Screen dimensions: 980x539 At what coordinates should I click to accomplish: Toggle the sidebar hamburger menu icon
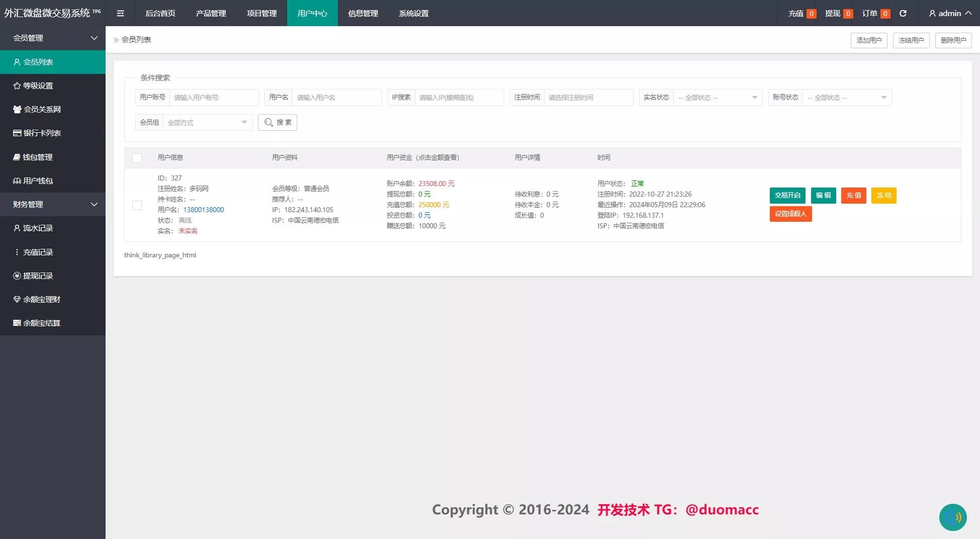click(120, 14)
